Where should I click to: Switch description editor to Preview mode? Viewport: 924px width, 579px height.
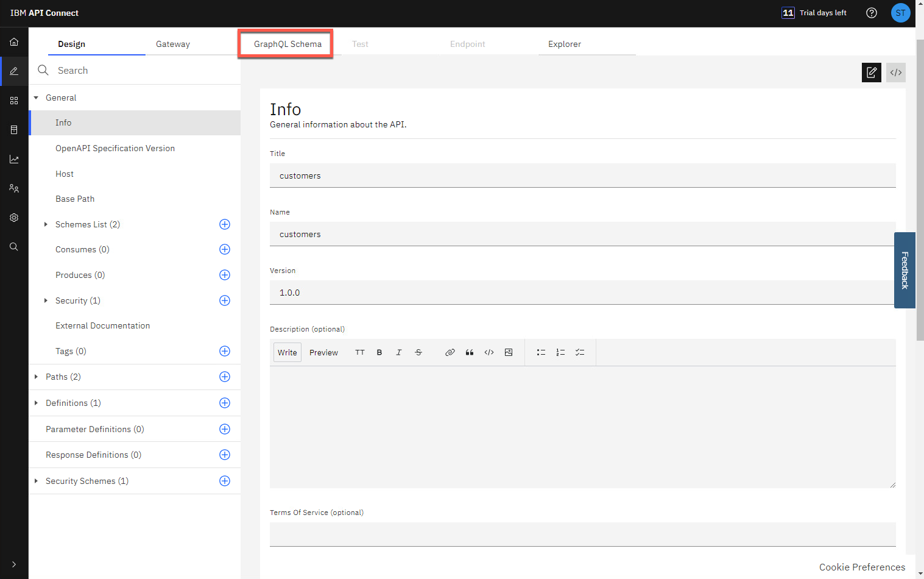tap(323, 352)
